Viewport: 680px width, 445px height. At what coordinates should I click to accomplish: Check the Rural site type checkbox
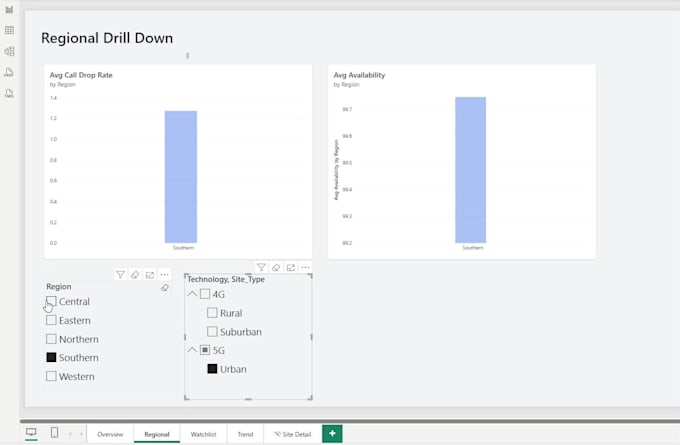point(212,313)
